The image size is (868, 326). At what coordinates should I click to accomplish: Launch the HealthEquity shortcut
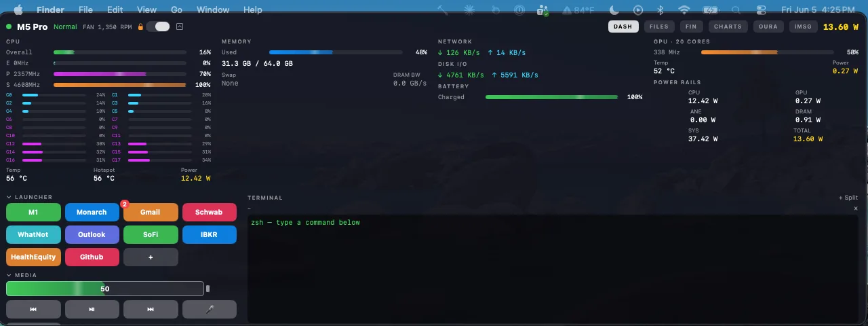point(33,257)
